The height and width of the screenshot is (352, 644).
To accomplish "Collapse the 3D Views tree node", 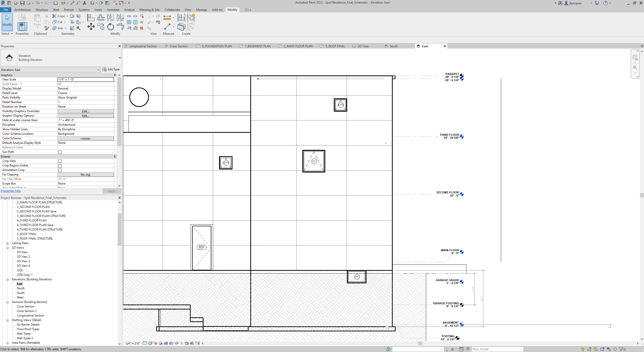I will coord(8,248).
